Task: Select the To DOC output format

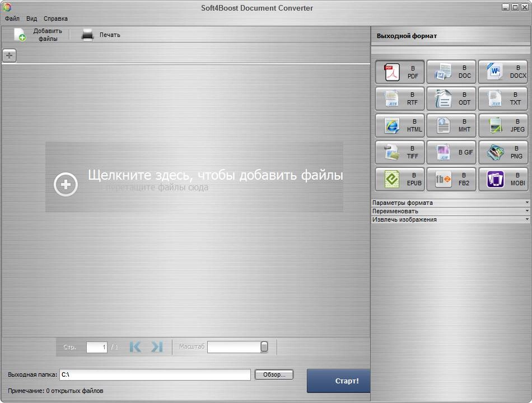Action: (451, 72)
